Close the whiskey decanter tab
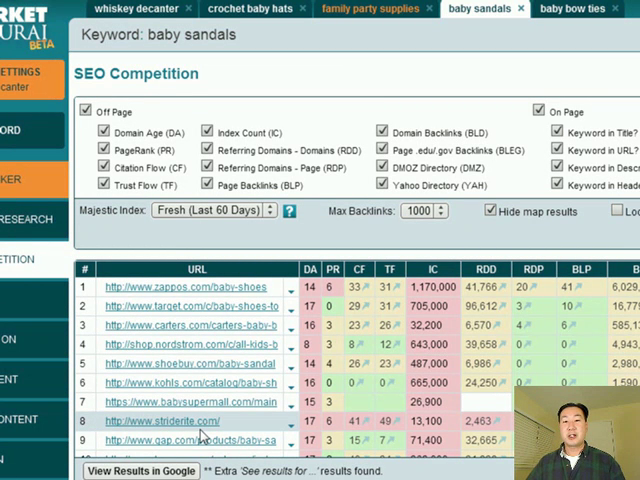Viewport: 640px width, 480px height. 189,9
